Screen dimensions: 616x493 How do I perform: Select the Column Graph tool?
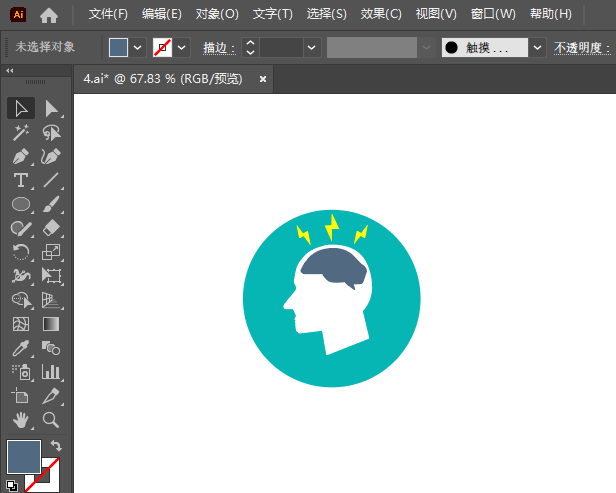(x=51, y=372)
